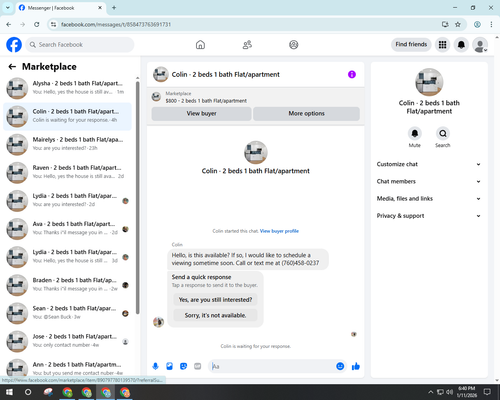
Task: Bookmark this page with star icon
Action: [458, 24]
